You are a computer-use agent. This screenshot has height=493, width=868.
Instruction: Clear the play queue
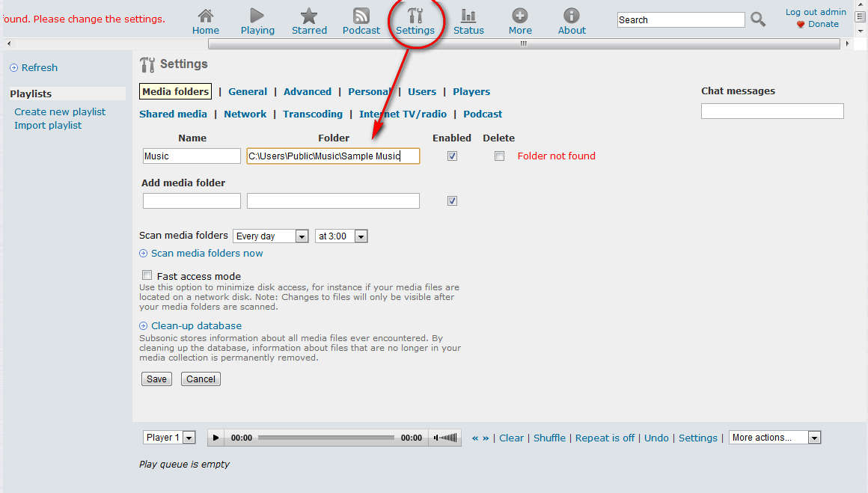[x=511, y=438]
